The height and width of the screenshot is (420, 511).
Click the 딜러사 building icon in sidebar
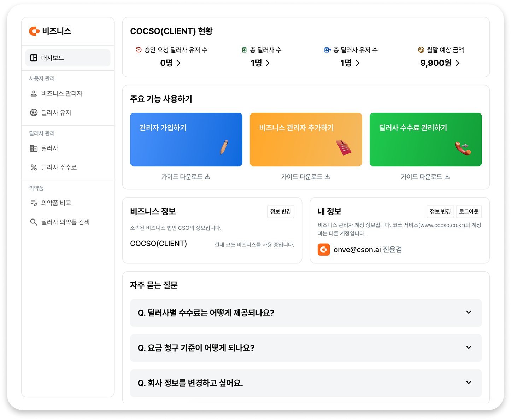(33, 148)
